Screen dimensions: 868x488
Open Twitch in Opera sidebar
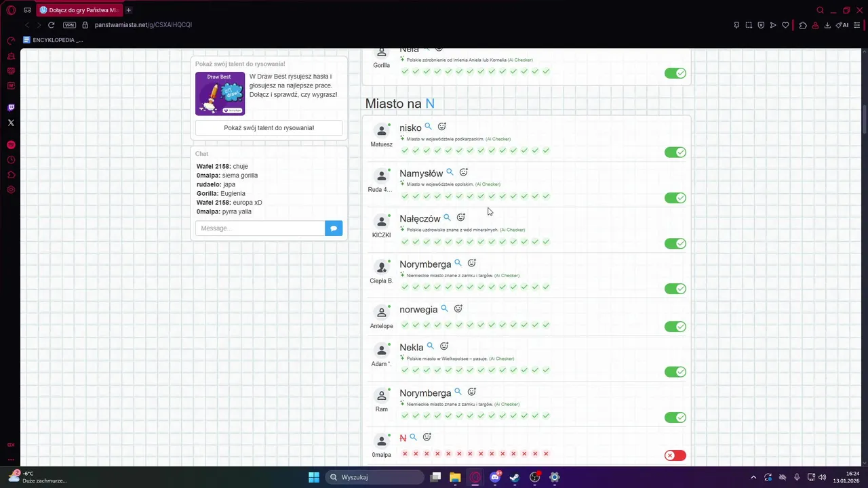pos(11,108)
